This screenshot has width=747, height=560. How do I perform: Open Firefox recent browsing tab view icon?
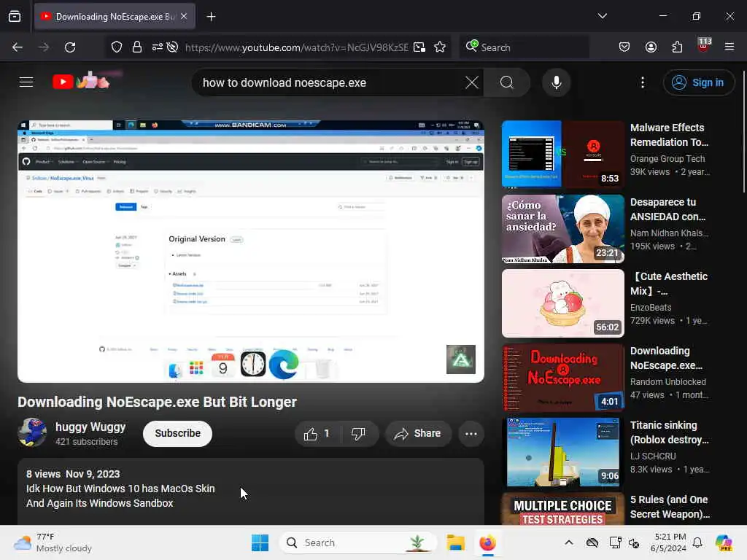[x=15, y=17]
